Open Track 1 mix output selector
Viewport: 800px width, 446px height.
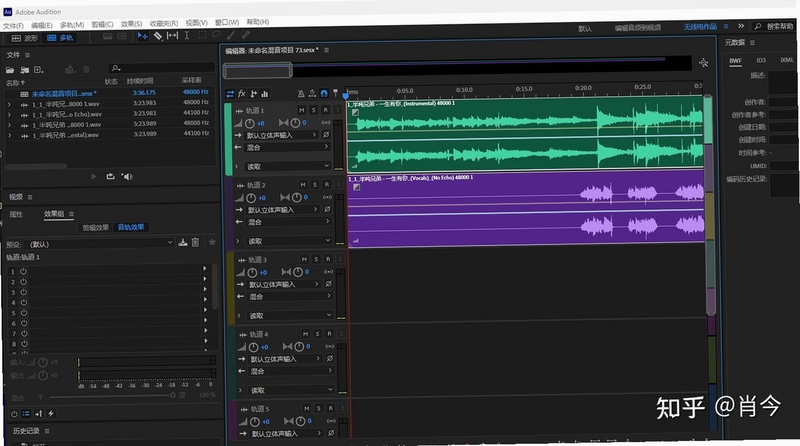coord(288,147)
